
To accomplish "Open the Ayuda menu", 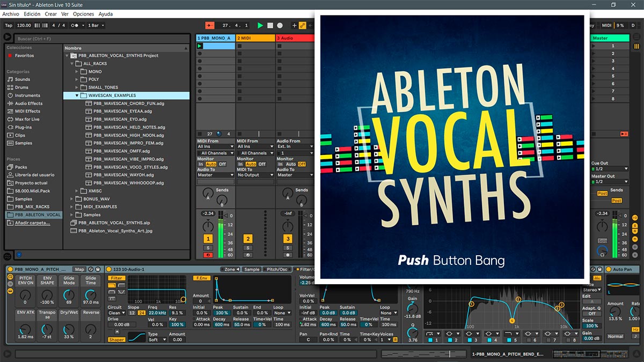I will [x=106, y=14].
